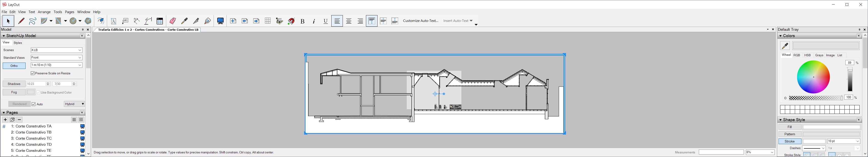
Task: Click the color wheel in Colors panel
Action: (x=813, y=77)
